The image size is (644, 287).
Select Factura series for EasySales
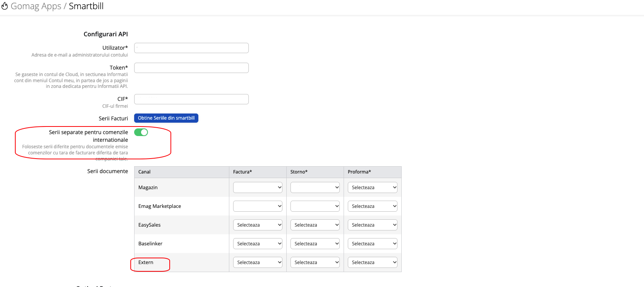258,225
